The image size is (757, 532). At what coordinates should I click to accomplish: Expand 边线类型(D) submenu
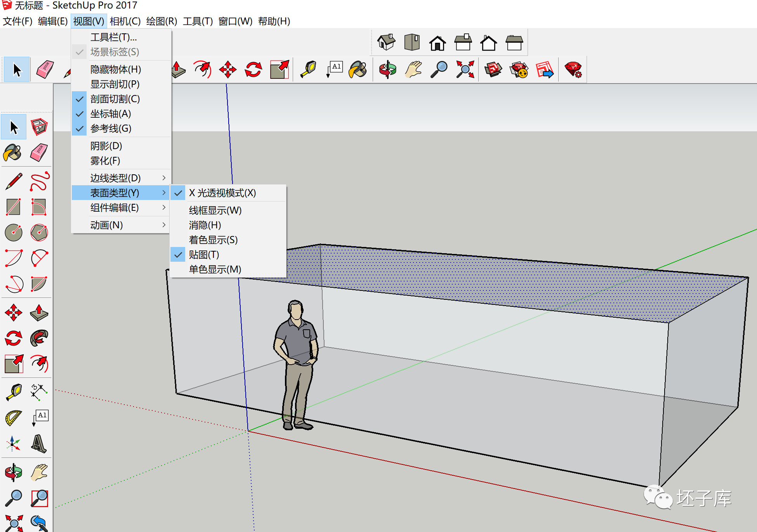[121, 178]
